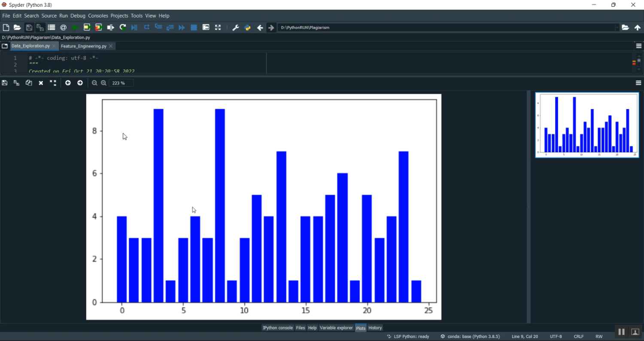Zoom in on the plot
This screenshot has width=644, height=341.
(103, 83)
